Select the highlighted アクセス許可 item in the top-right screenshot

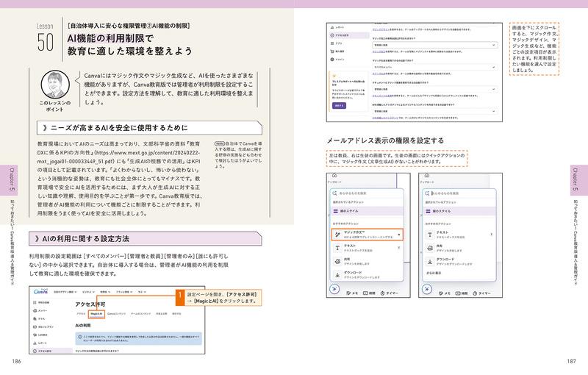pos(349,35)
